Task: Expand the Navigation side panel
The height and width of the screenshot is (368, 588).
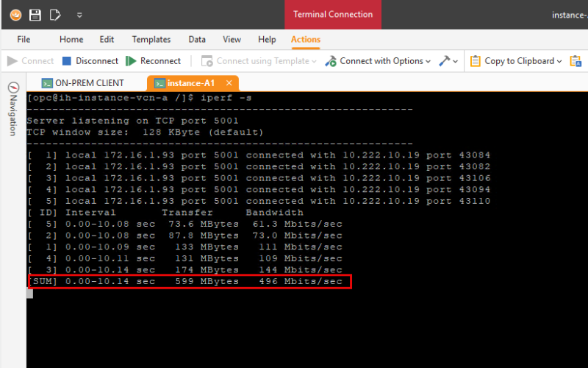Action: [x=12, y=109]
